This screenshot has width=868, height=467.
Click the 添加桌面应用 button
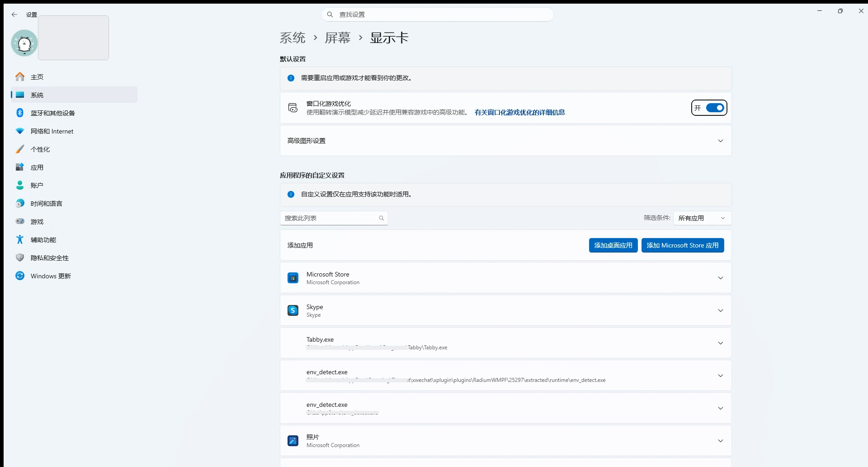tap(613, 245)
